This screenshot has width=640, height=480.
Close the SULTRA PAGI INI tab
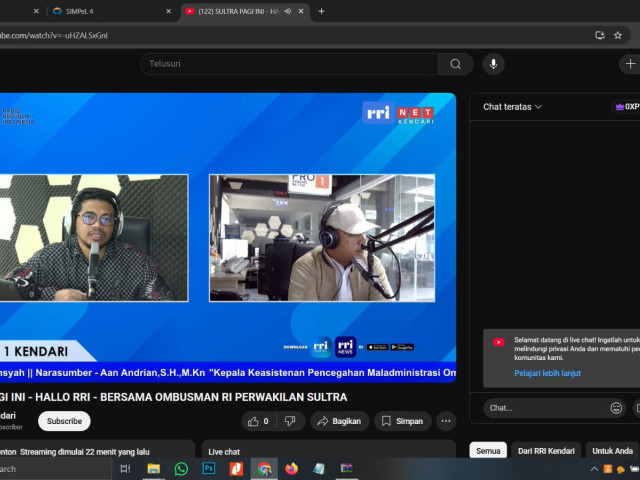click(301, 11)
